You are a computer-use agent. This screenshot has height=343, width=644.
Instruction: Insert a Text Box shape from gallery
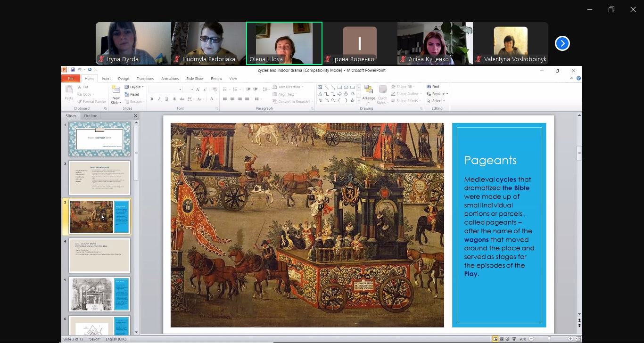(x=320, y=87)
